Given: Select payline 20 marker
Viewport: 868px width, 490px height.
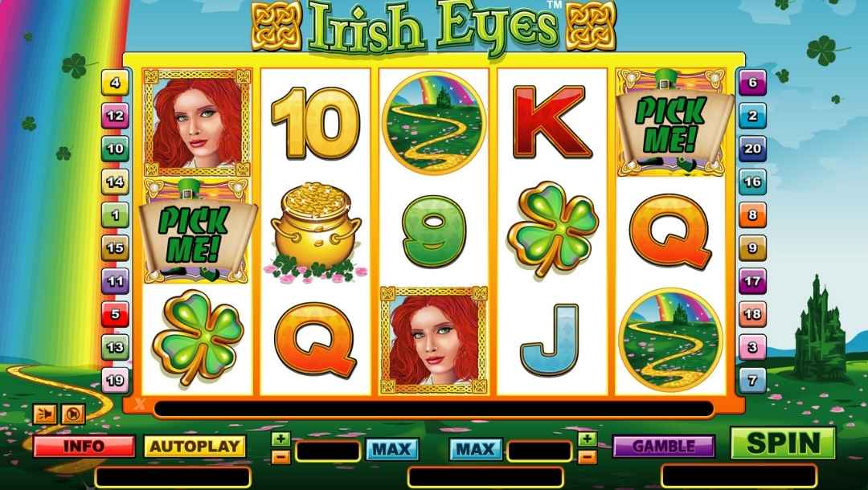Looking at the screenshot, I should (x=753, y=149).
